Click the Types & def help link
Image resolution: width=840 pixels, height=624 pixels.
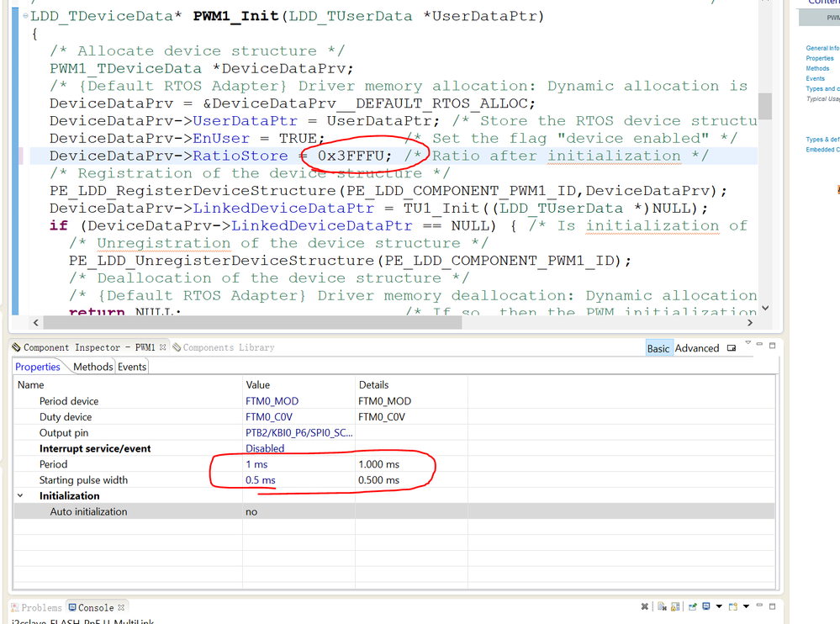click(x=822, y=140)
